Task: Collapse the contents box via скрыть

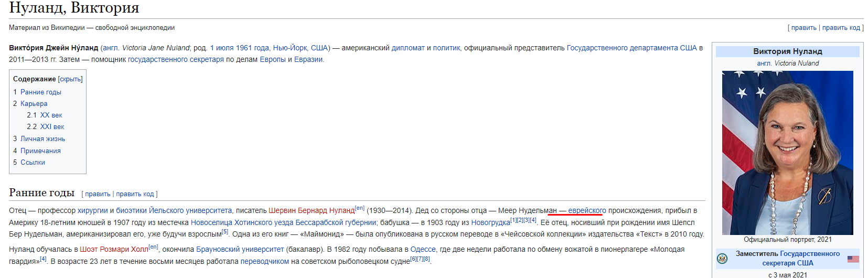Action: (70, 79)
